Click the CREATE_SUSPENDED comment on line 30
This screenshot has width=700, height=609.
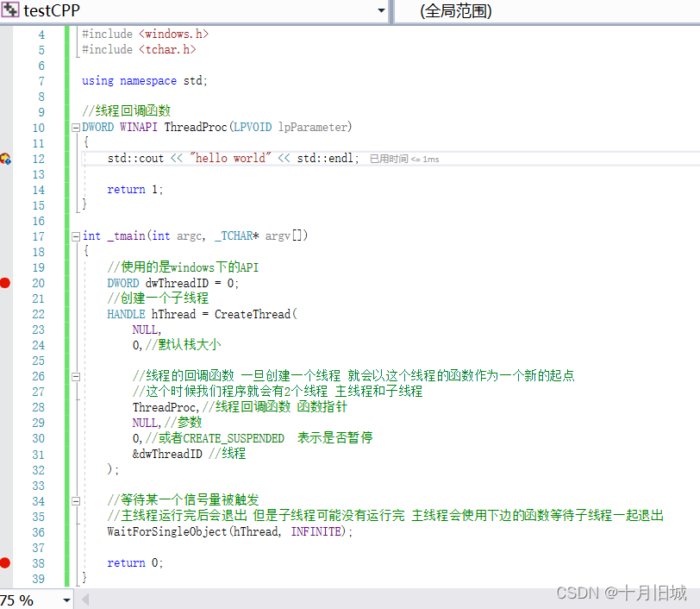[x=259, y=438]
